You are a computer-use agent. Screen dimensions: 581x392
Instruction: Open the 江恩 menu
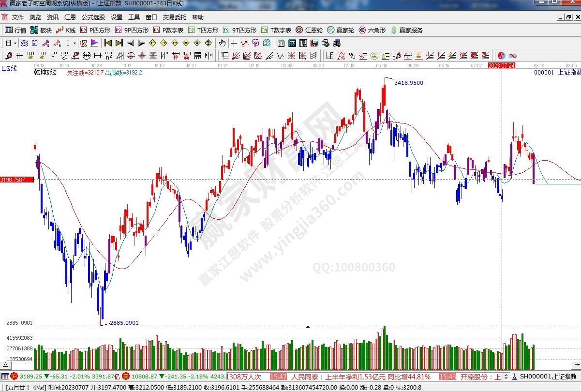[x=70, y=17]
